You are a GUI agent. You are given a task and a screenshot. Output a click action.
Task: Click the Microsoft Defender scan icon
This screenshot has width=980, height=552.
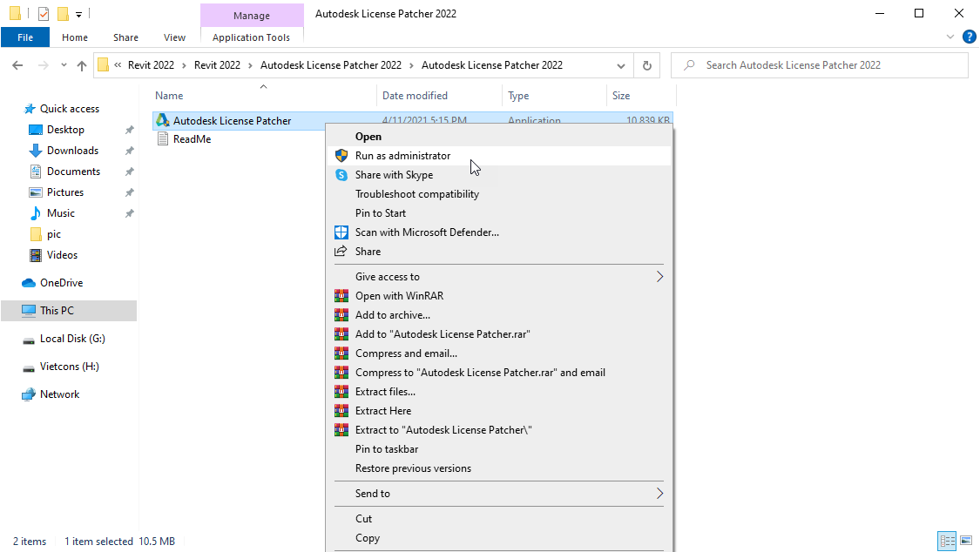coord(341,232)
